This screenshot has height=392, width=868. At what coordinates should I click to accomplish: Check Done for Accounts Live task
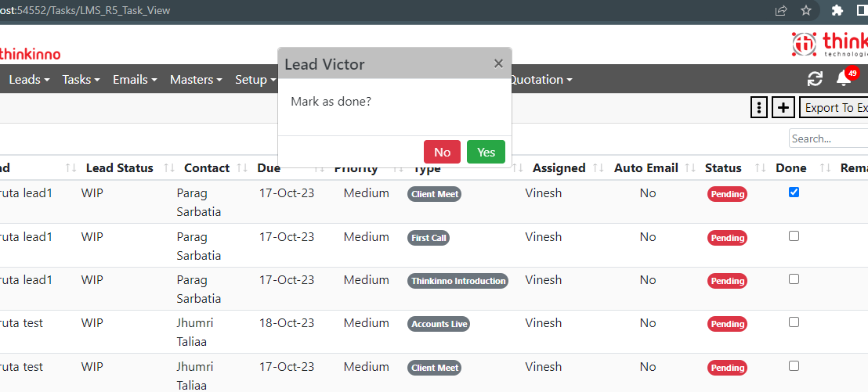(794, 322)
